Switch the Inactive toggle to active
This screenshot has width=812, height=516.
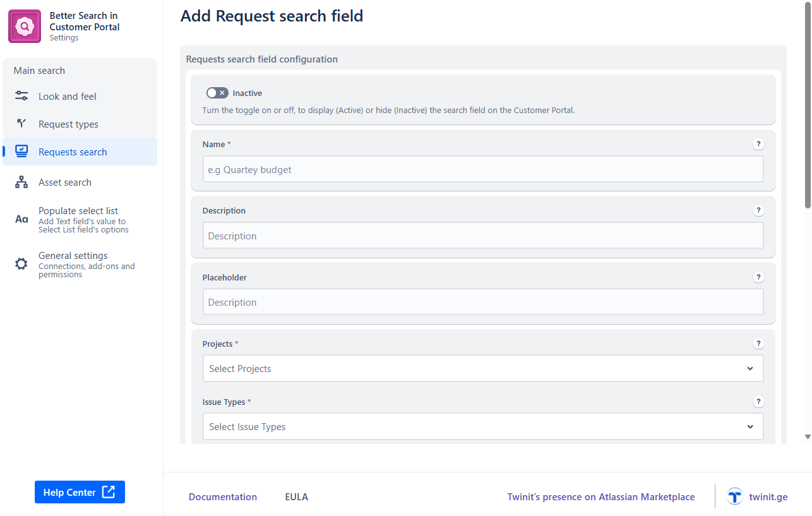[x=217, y=93]
